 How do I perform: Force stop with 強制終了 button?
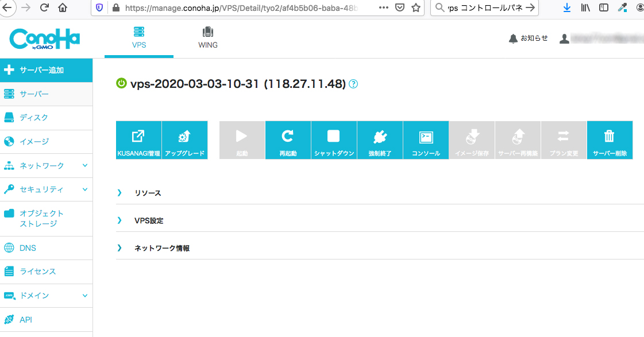[380, 140]
